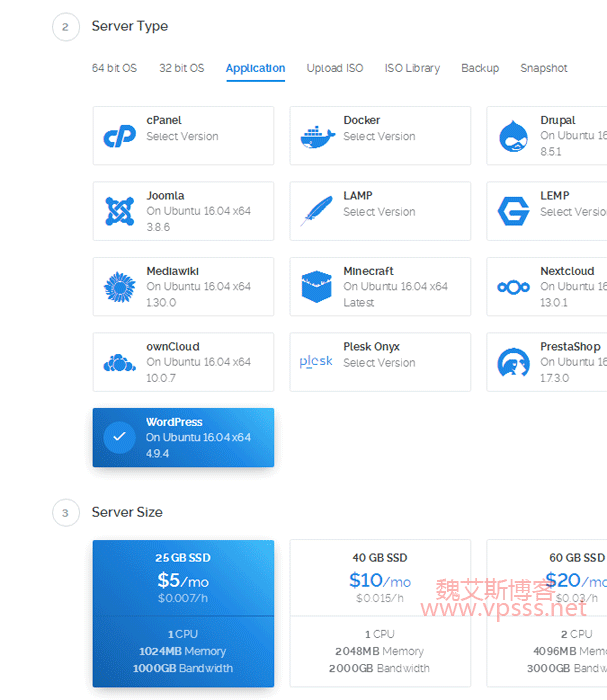Click the Docker whale icon
The width and height of the screenshot is (607, 700).
317,136
